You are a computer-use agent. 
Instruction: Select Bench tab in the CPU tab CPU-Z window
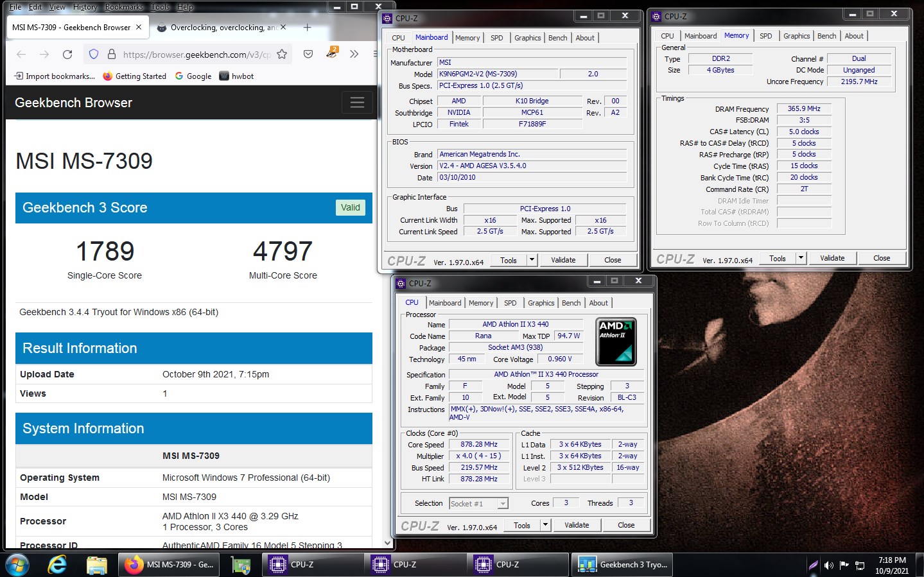click(x=571, y=303)
